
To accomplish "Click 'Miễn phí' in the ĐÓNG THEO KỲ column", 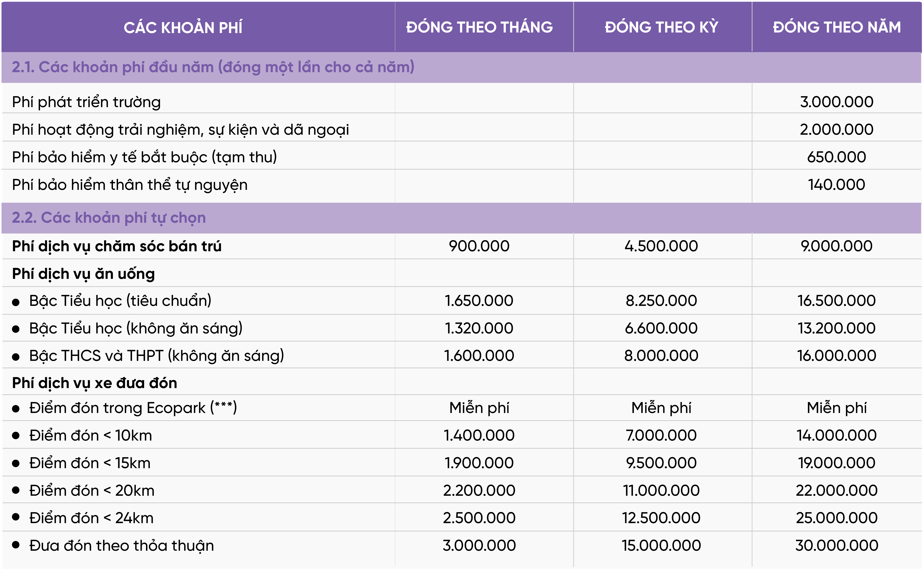I will [661, 408].
